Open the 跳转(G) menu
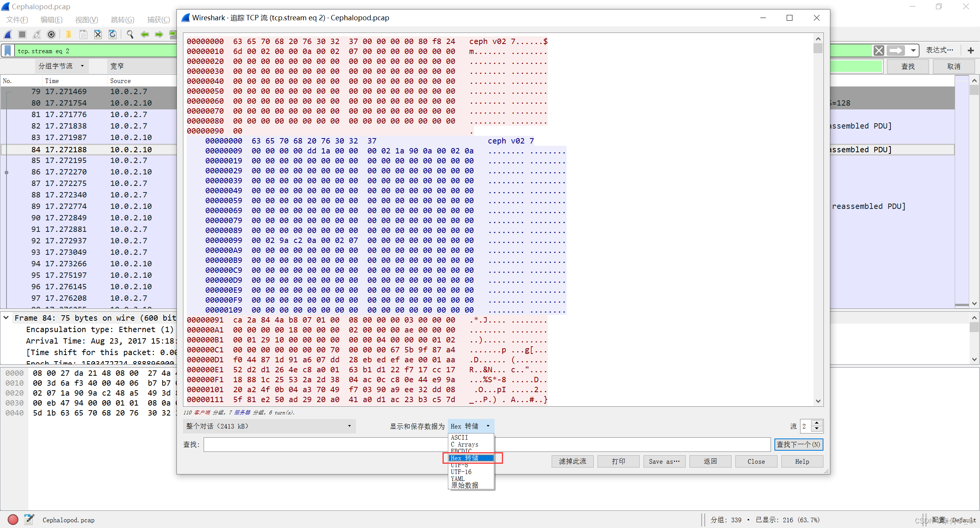 tap(123, 20)
